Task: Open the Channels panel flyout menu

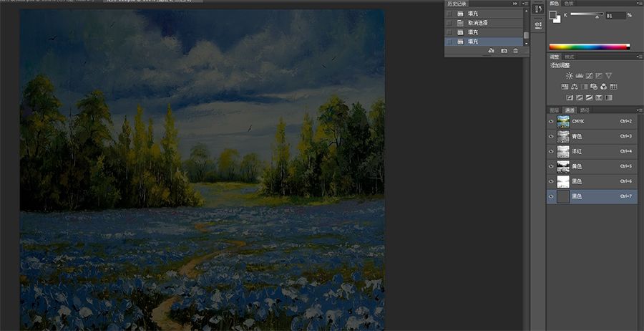Action: (x=640, y=110)
